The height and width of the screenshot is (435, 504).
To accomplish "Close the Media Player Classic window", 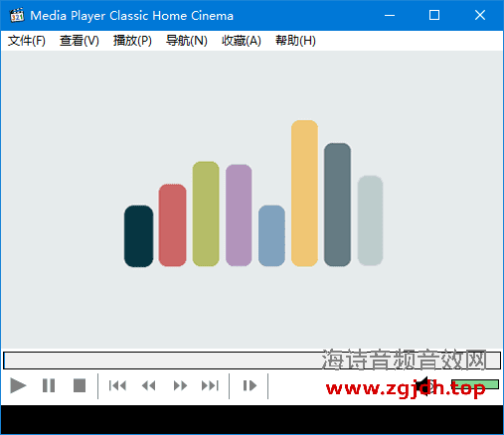I will point(480,15).
